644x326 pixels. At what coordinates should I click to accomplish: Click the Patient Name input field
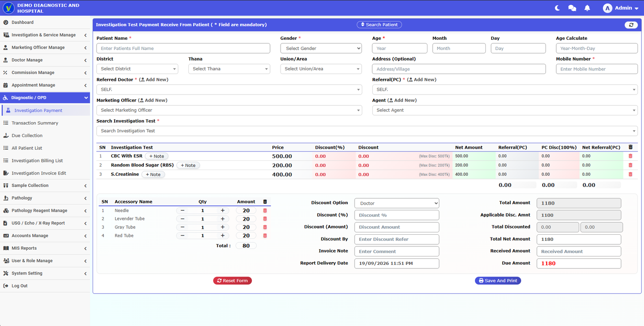click(x=183, y=48)
